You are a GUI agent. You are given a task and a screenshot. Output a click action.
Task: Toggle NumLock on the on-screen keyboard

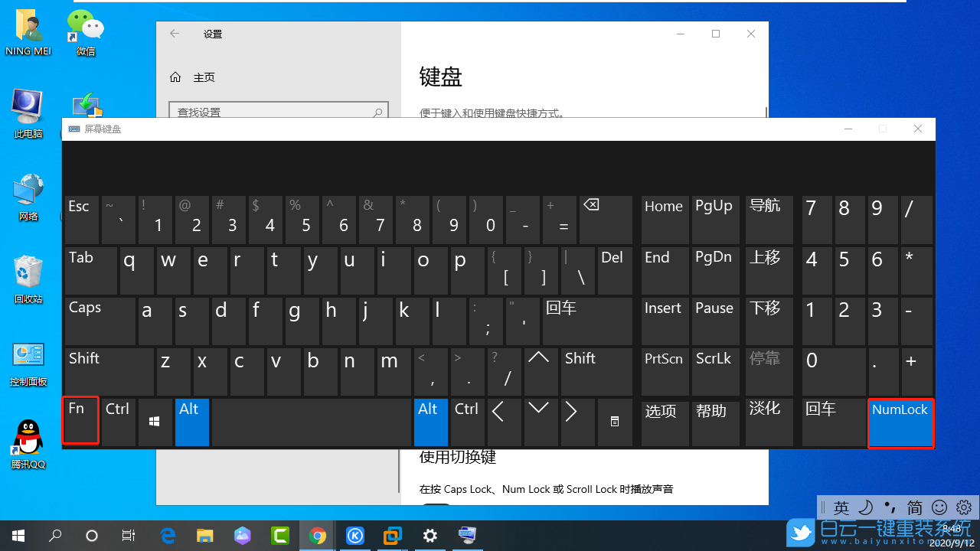[x=900, y=422]
